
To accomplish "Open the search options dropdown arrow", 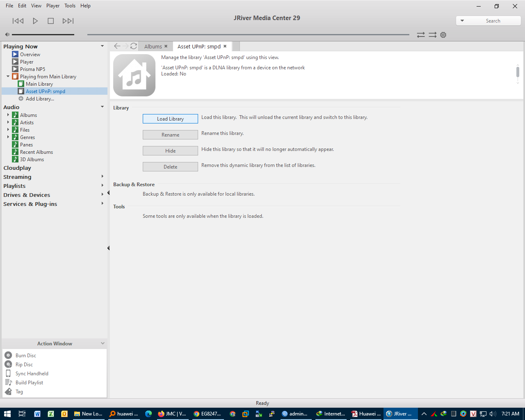I will point(462,21).
